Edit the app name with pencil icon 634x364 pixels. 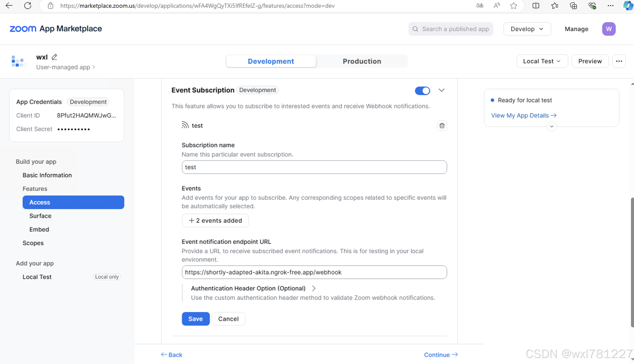point(54,57)
